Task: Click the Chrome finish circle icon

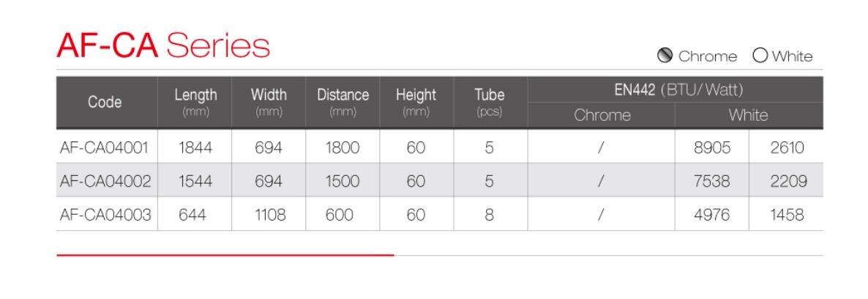Action: (x=665, y=56)
